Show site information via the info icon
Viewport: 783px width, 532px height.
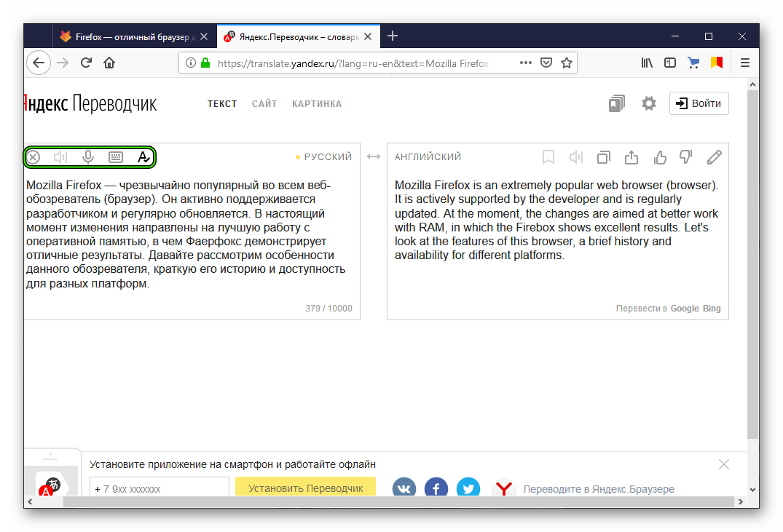(x=190, y=63)
